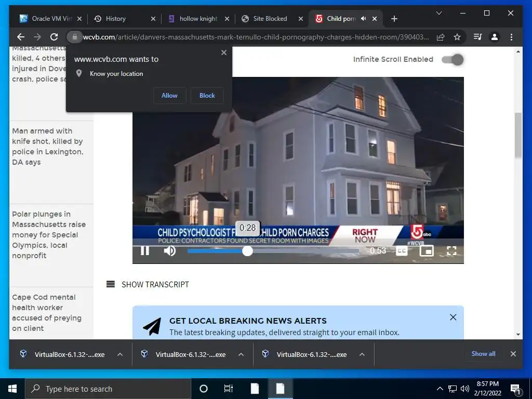Show all downloads
Screen dimensions: 532x399
click(x=483, y=353)
